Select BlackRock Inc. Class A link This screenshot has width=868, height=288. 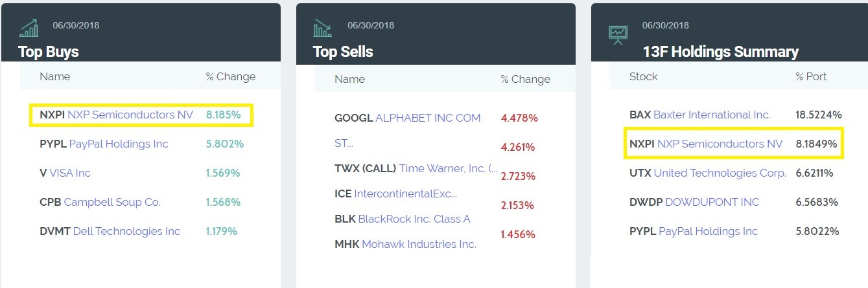(414, 219)
